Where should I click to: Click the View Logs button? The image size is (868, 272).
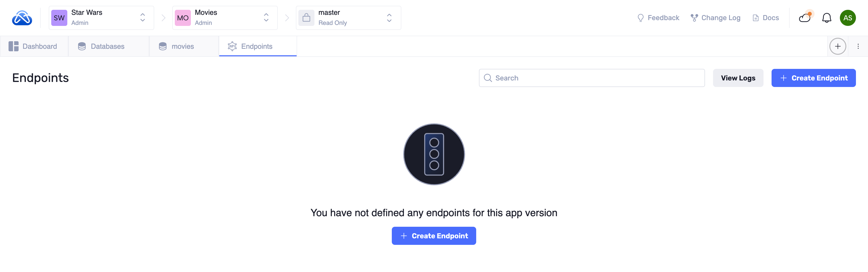[738, 78]
